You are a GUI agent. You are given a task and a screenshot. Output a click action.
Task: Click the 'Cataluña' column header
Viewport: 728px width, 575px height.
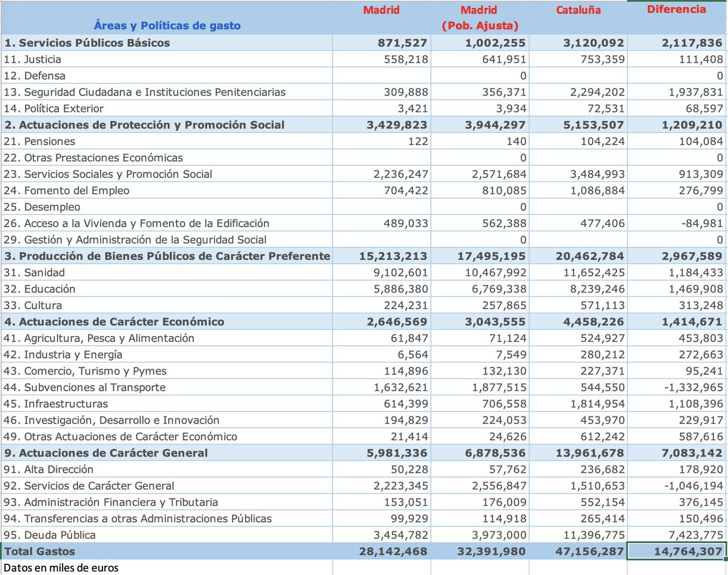pyautogui.click(x=578, y=10)
